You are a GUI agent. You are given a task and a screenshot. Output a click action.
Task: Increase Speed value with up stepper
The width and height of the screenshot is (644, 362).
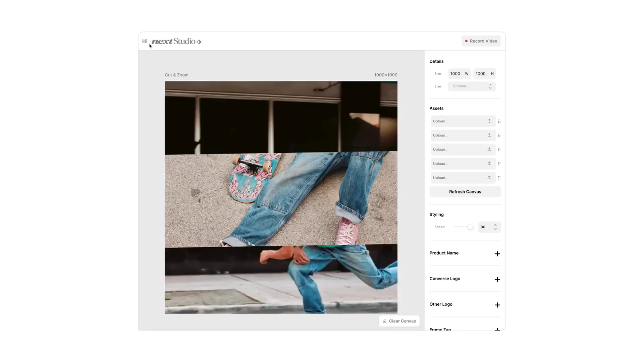(495, 225)
